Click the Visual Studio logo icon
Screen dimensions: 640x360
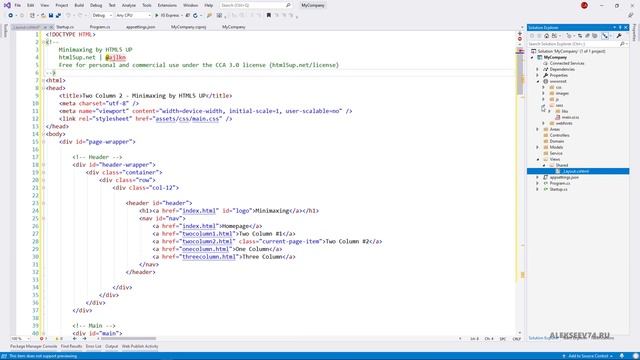click(x=7, y=5)
